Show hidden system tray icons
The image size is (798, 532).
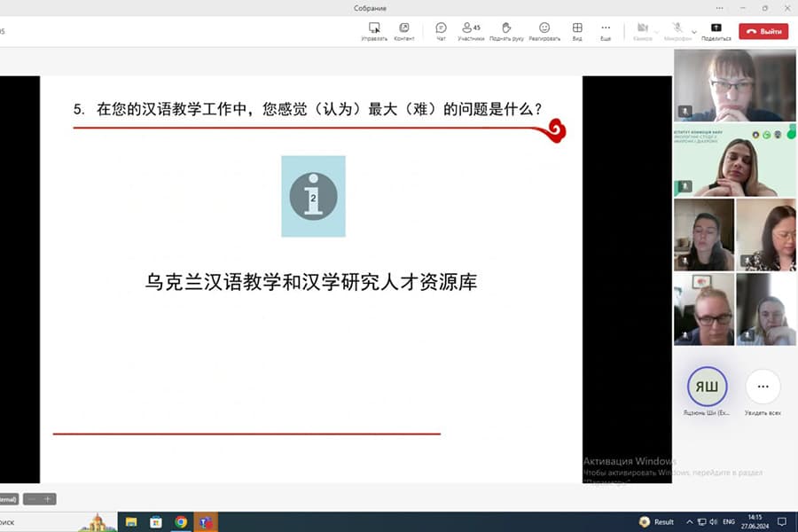click(x=689, y=522)
